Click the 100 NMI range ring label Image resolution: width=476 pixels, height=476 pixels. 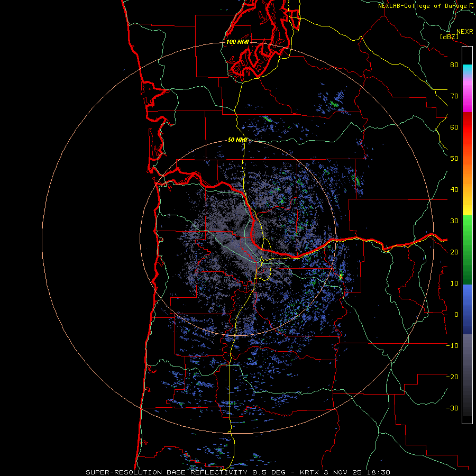pos(237,42)
